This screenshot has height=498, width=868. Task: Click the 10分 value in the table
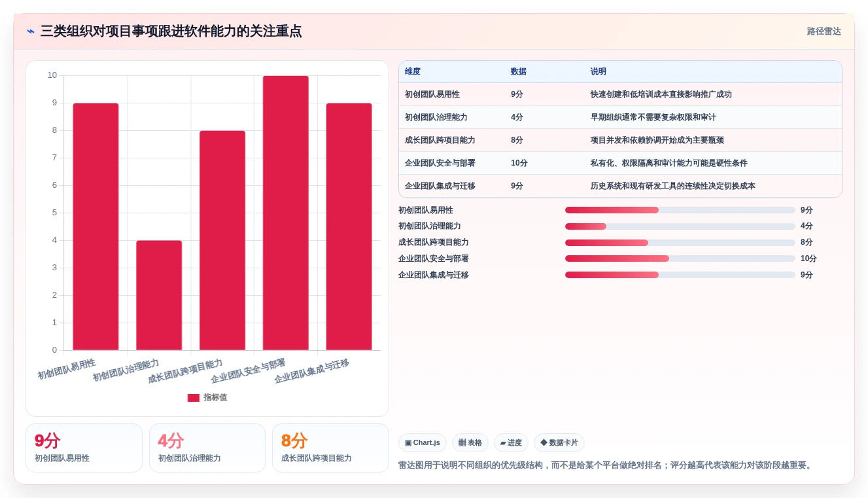click(519, 163)
